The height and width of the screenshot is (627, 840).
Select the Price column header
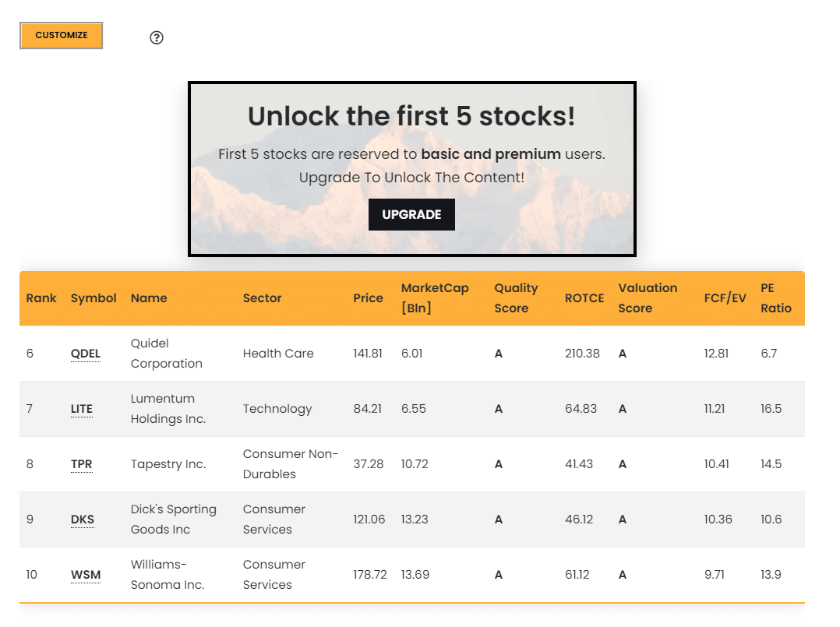coord(368,298)
